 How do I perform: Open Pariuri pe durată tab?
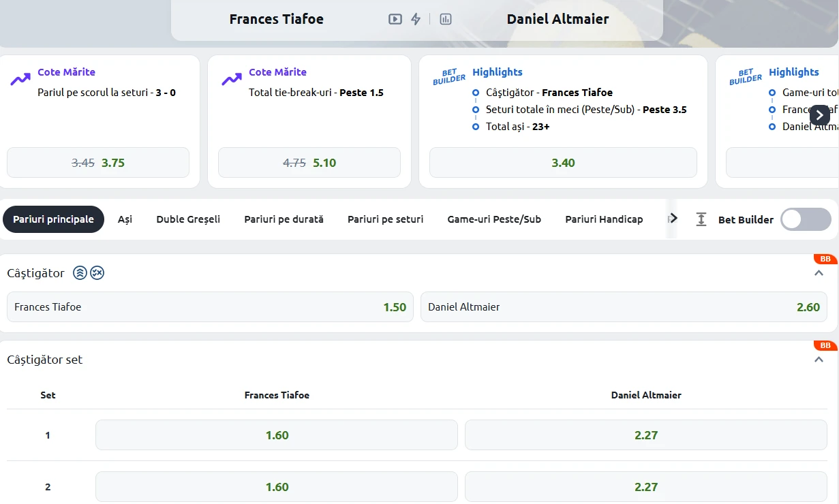[284, 219]
